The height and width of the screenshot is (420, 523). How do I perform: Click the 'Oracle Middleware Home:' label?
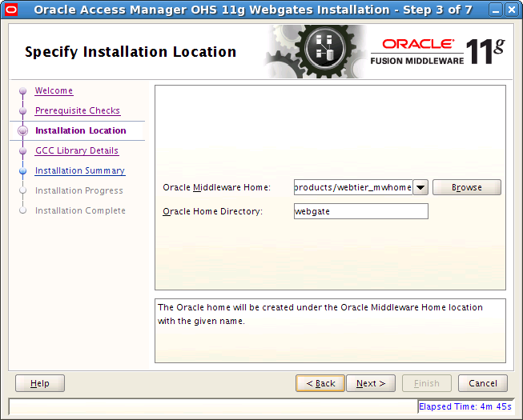(216, 187)
